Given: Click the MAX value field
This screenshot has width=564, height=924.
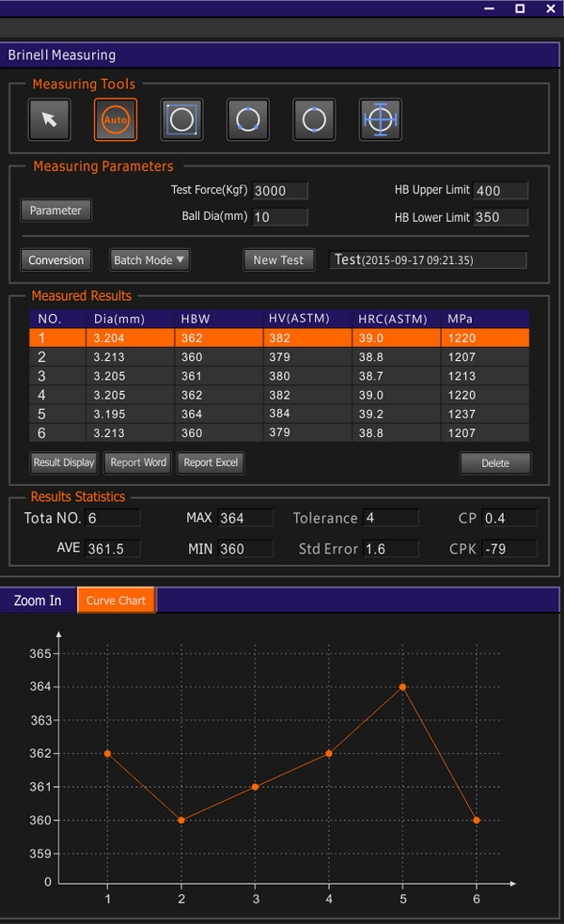Looking at the screenshot, I should coord(245,518).
